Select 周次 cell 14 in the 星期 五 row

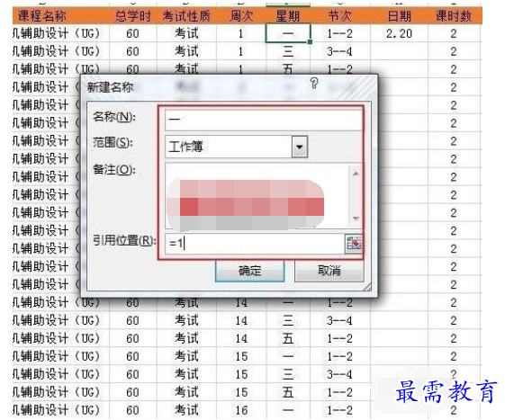(241, 338)
